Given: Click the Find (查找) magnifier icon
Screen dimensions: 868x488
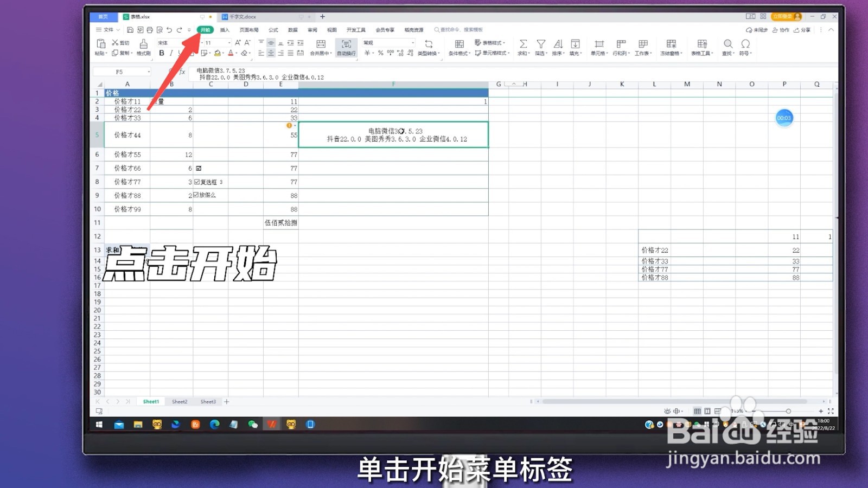Looking at the screenshot, I should 729,46.
